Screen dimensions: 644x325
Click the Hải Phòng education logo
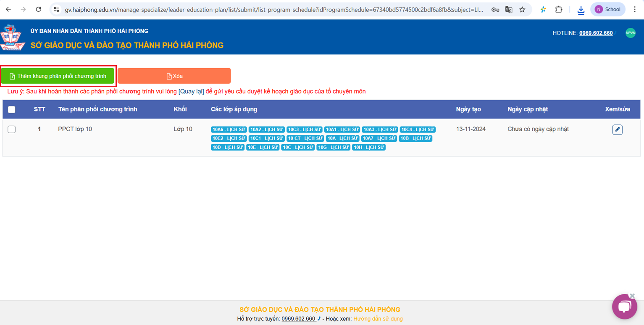coord(13,37)
